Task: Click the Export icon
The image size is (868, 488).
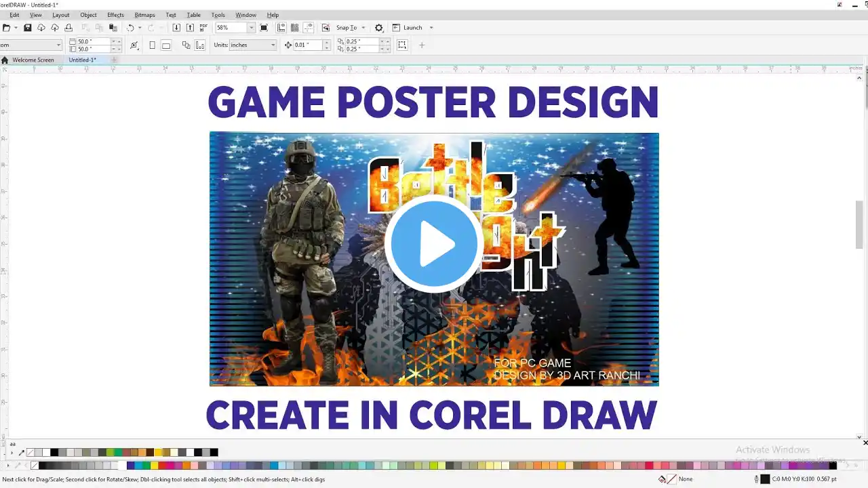Action: pos(190,28)
